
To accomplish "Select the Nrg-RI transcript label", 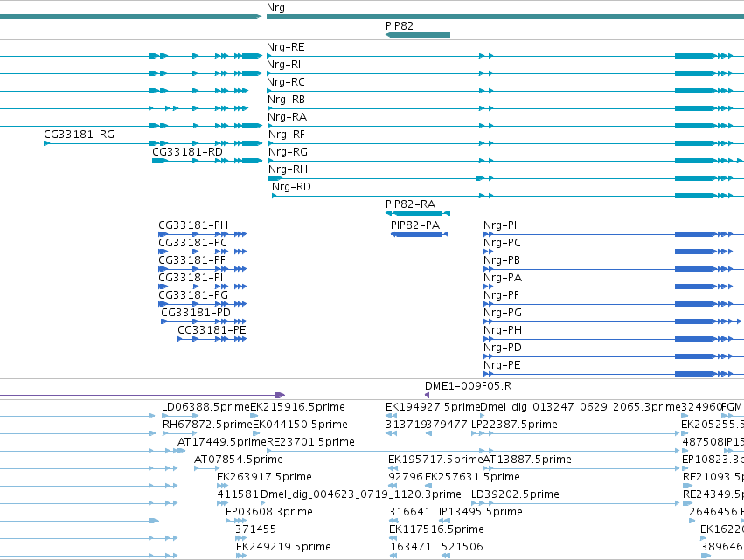I will pyautogui.click(x=284, y=65).
